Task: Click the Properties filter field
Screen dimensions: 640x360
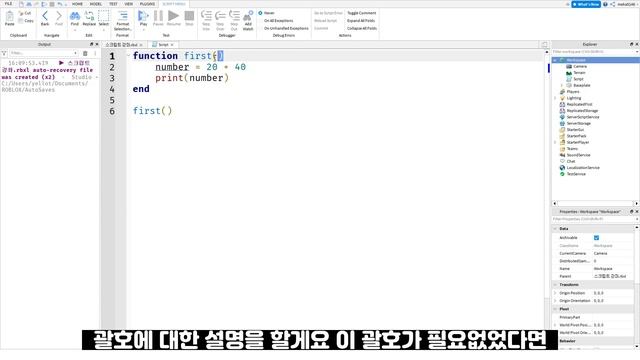Action: pyautogui.click(x=594, y=219)
